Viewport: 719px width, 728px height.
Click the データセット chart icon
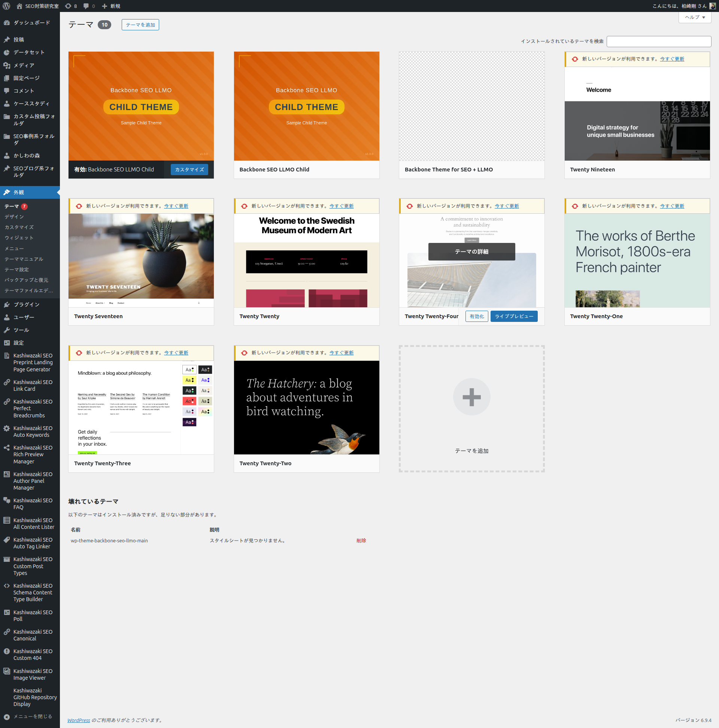point(7,52)
